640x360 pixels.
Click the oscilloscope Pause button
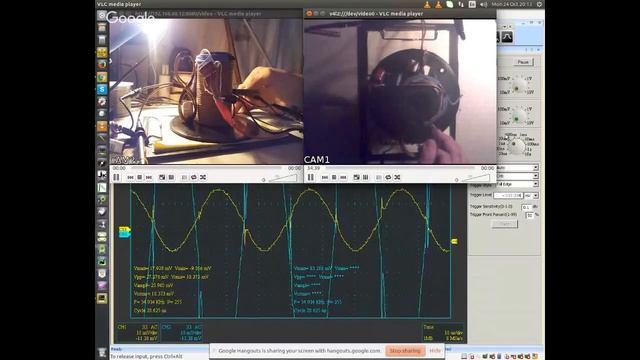pos(523,62)
